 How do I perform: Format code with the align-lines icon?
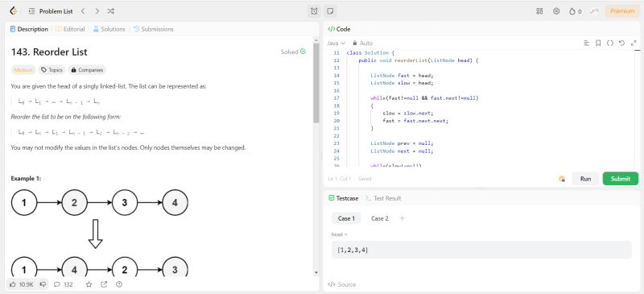pyautogui.click(x=587, y=43)
